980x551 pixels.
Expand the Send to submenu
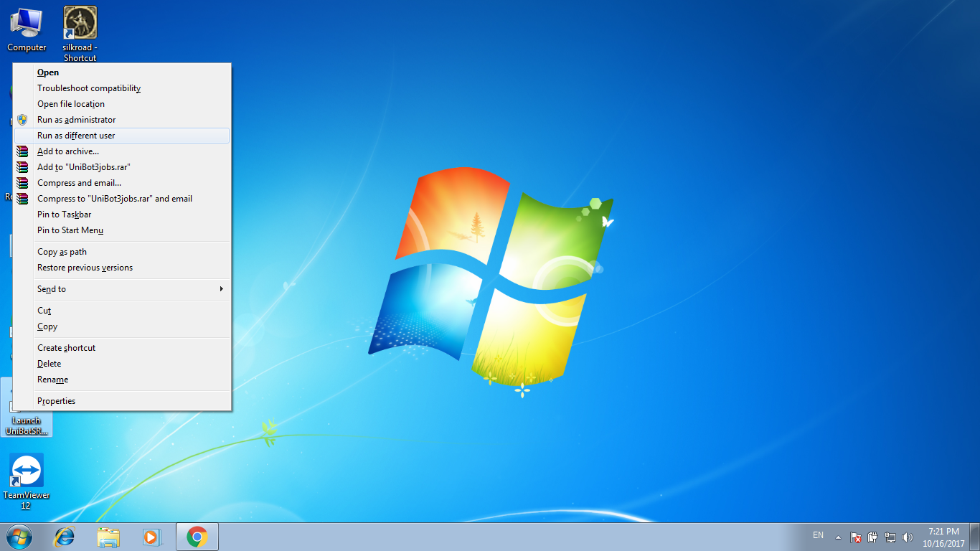coord(122,289)
